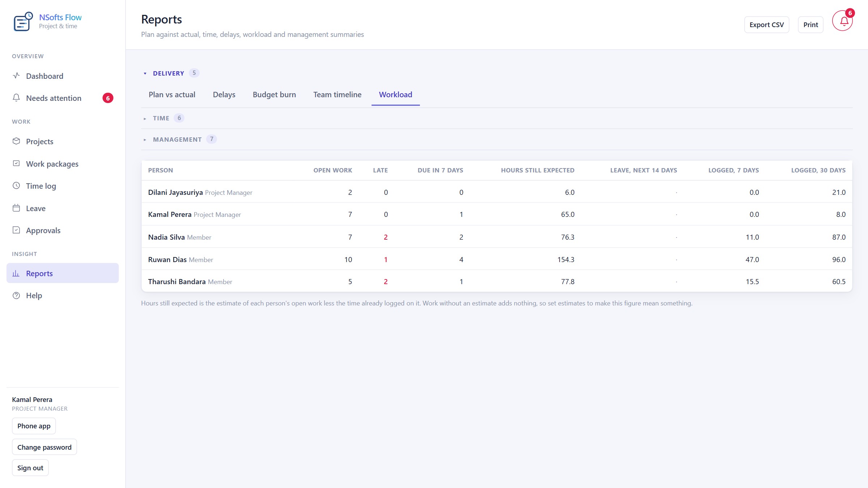Click the Delivery count badge 5
This screenshot has height=488, width=868.
(194, 73)
